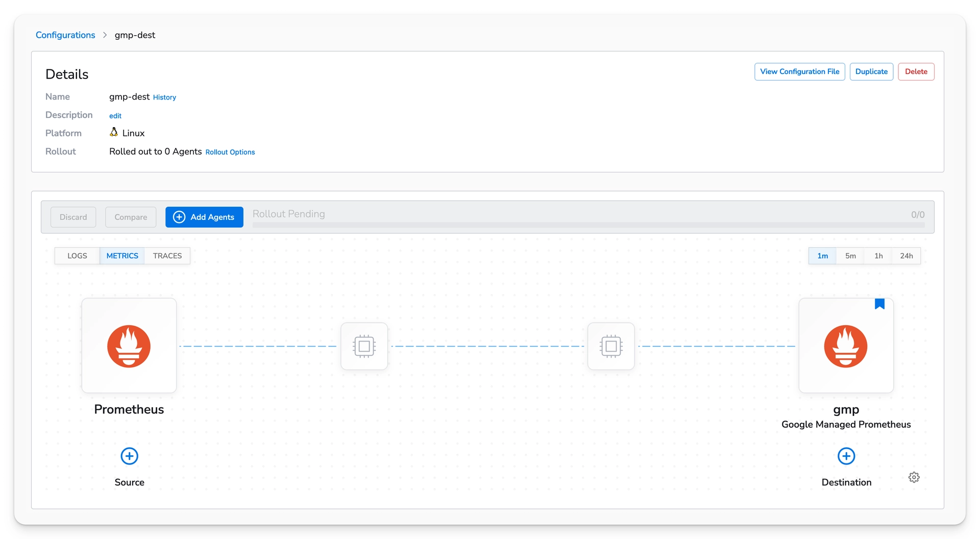Select the 1h time range
The height and width of the screenshot is (539, 980).
pyautogui.click(x=878, y=256)
